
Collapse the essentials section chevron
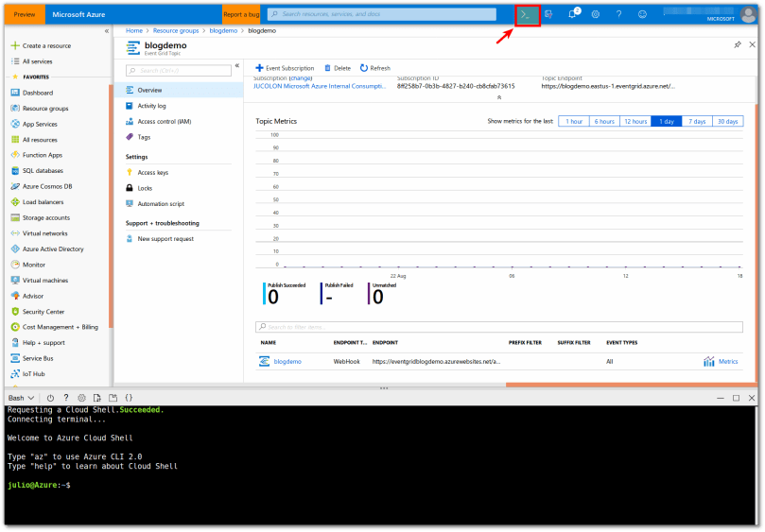coord(499,97)
